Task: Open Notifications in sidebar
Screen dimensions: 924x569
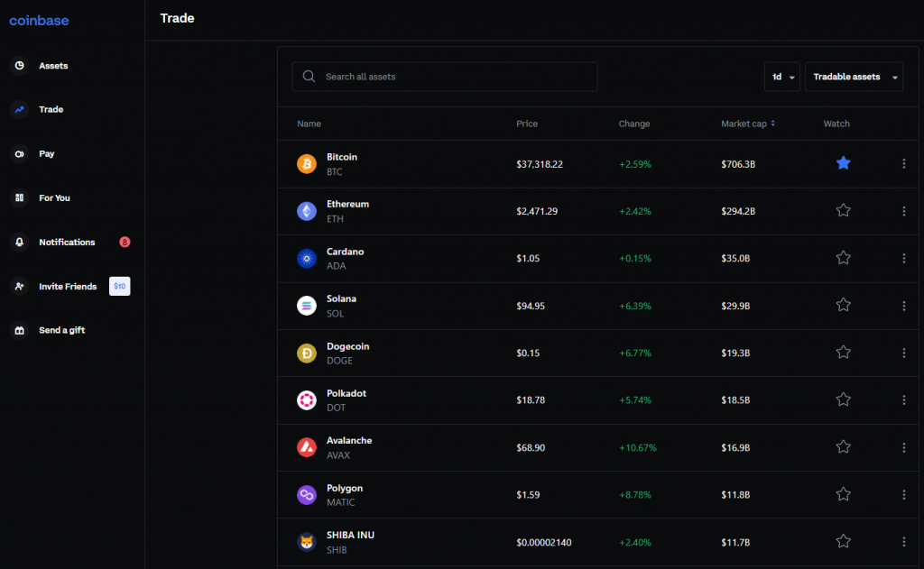Action: pyautogui.click(x=67, y=242)
